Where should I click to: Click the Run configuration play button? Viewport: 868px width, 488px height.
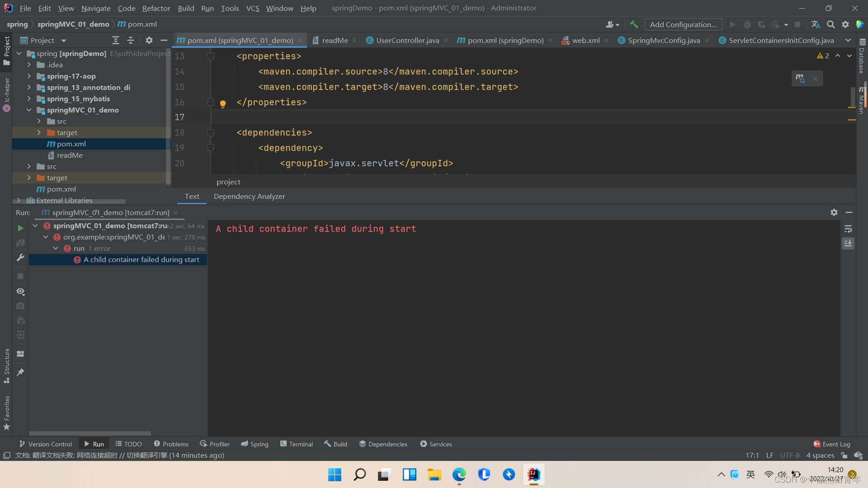tap(733, 24)
